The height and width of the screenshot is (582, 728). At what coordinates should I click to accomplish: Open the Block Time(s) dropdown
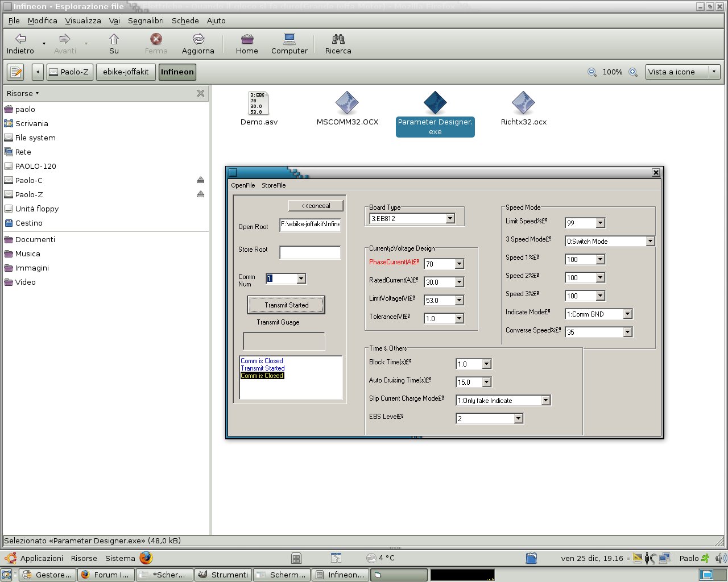pos(487,364)
